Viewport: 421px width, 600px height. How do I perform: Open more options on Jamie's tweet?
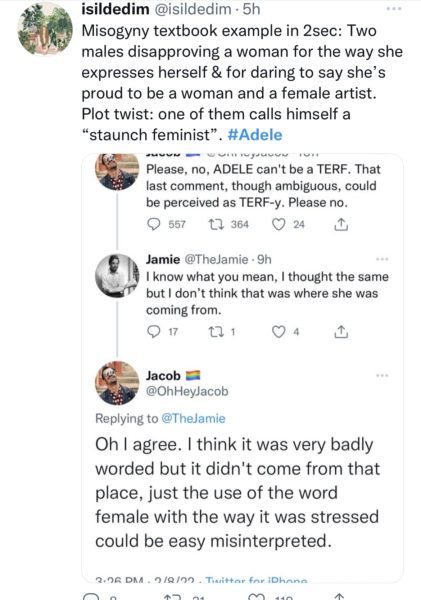pyautogui.click(x=382, y=259)
